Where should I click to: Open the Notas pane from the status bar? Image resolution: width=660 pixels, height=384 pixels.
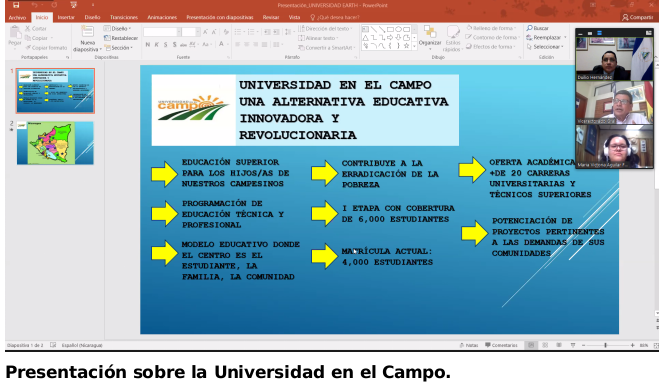pos(469,345)
